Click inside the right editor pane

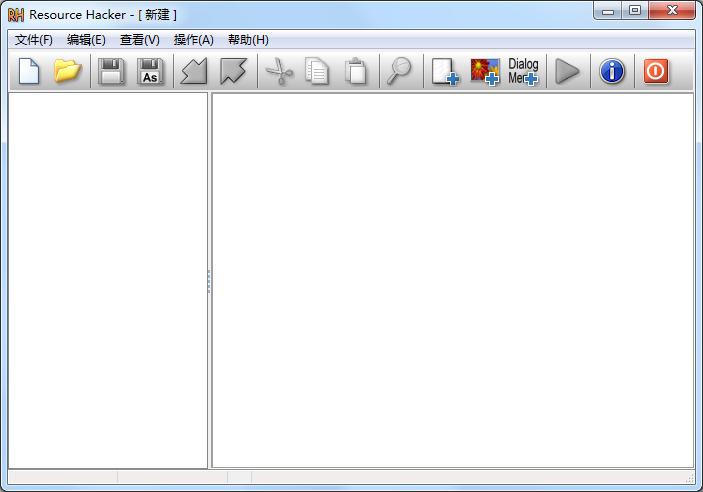pos(453,280)
